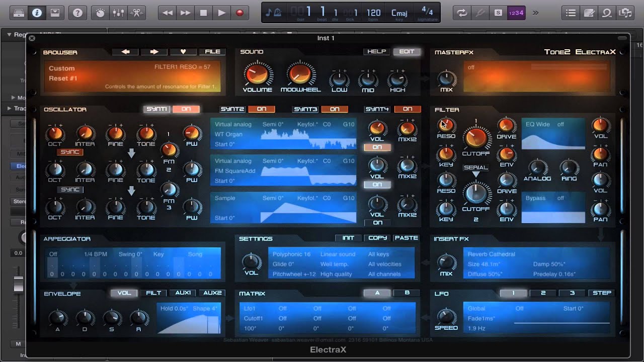Click the browser FILE button

tap(212, 52)
